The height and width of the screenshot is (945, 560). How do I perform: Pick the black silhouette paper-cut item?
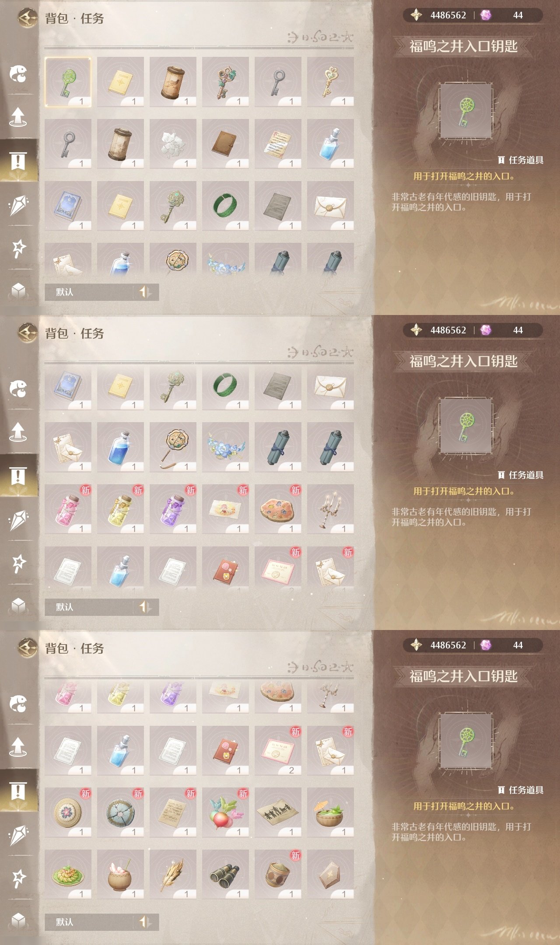(278, 812)
